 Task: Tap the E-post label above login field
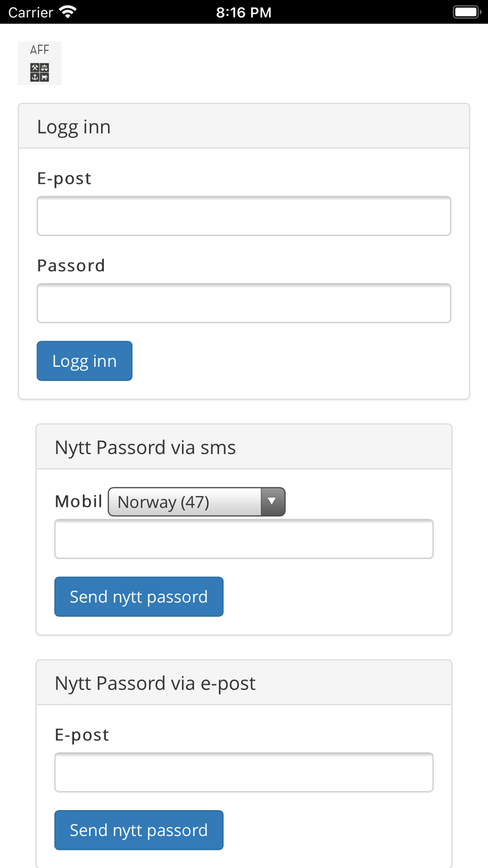[64, 179]
